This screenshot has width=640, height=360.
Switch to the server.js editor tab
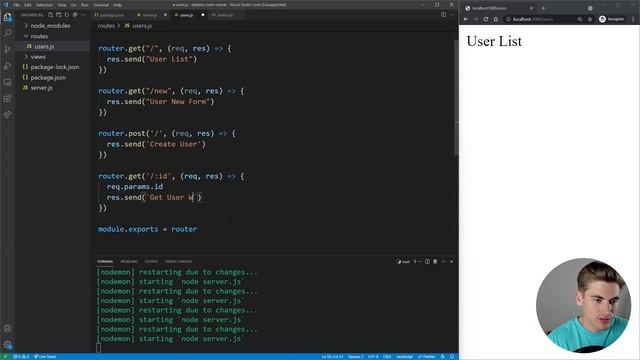click(x=149, y=15)
